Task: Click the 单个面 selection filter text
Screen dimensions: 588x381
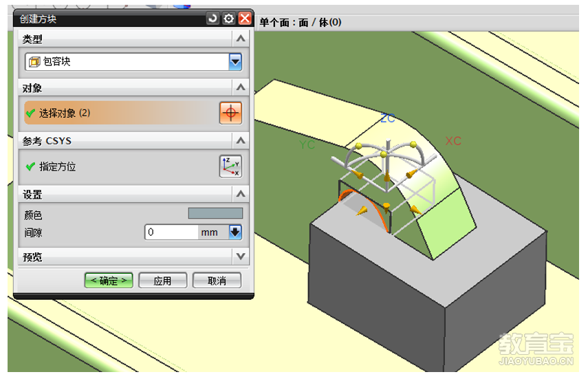Action: [274, 23]
